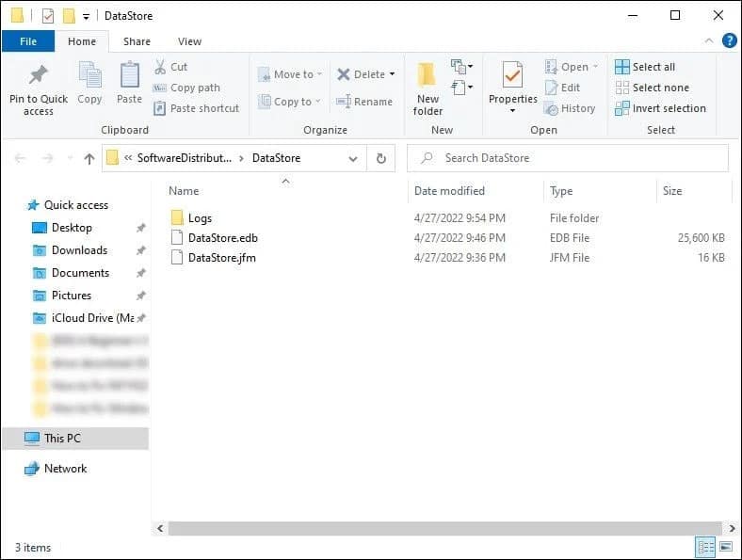Screen dimensions: 742x560
Task: Switch to details view toggle
Action: point(705,547)
